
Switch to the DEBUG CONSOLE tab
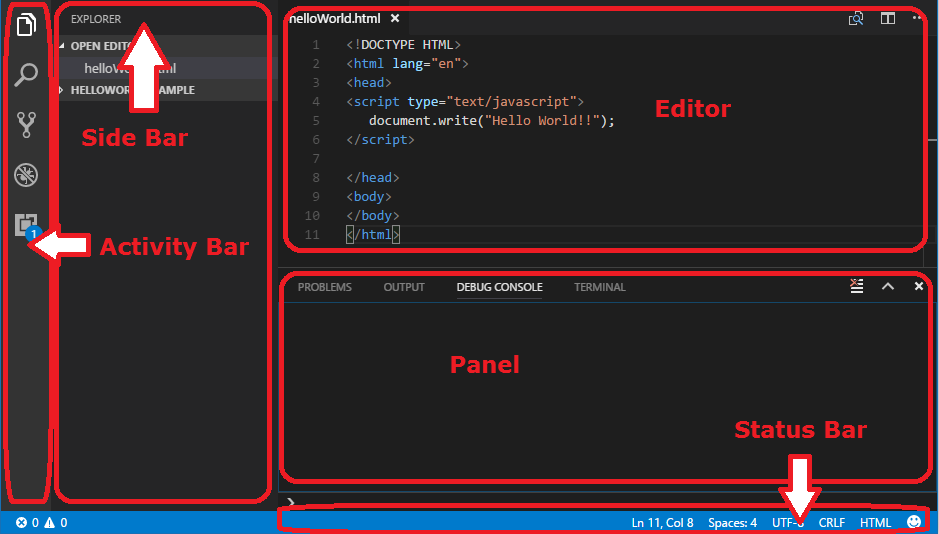499,287
